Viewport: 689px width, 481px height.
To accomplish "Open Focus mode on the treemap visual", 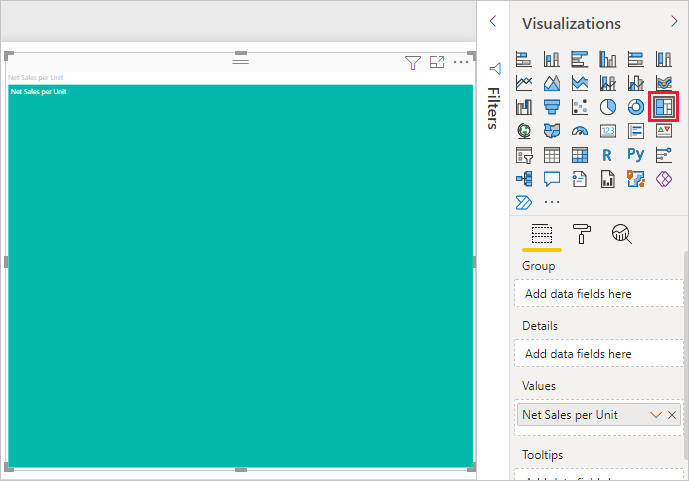I will 437,62.
